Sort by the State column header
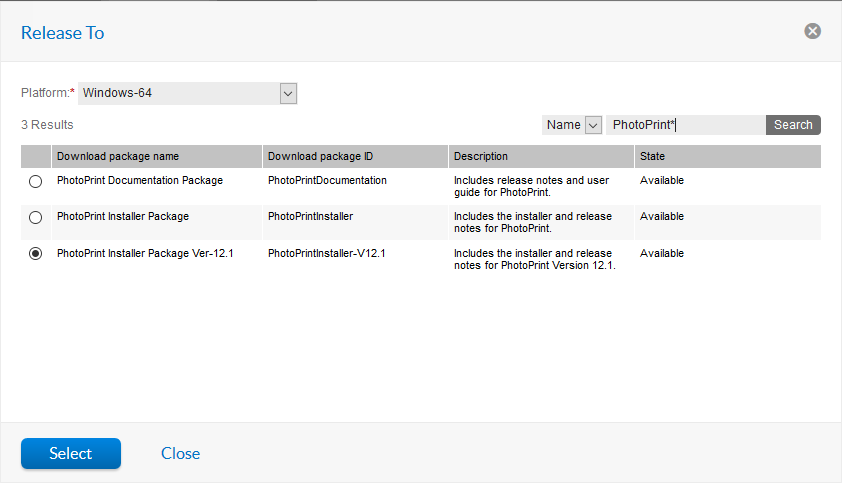Image resolution: width=842 pixels, height=483 pixels. pos(653,157)
